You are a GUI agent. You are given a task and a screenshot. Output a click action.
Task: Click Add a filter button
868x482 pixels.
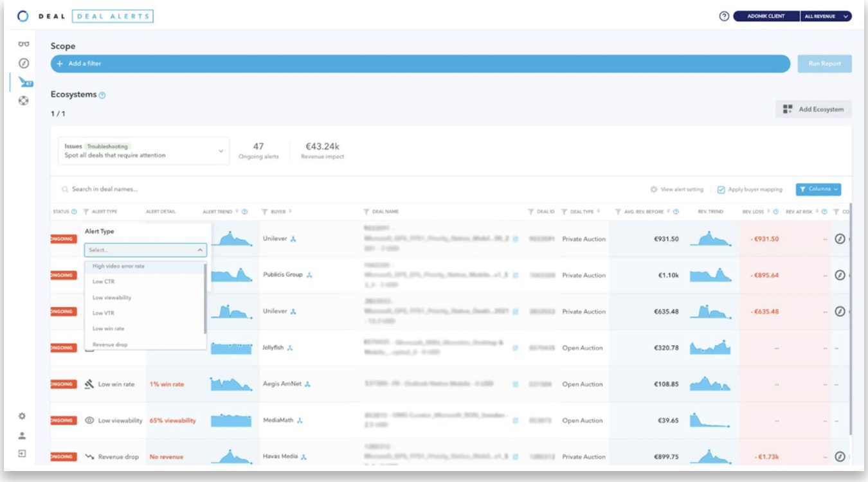(x=420, y=64)
